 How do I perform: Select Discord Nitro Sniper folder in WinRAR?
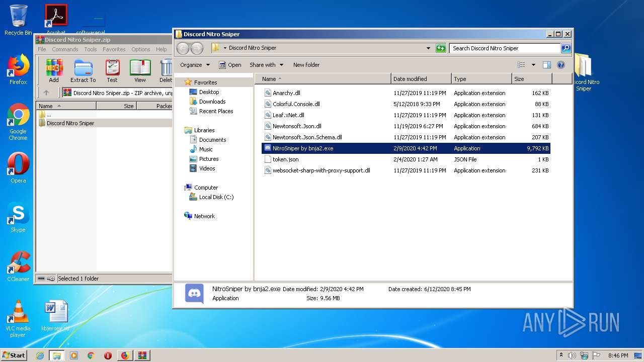[x=70, y=123]
